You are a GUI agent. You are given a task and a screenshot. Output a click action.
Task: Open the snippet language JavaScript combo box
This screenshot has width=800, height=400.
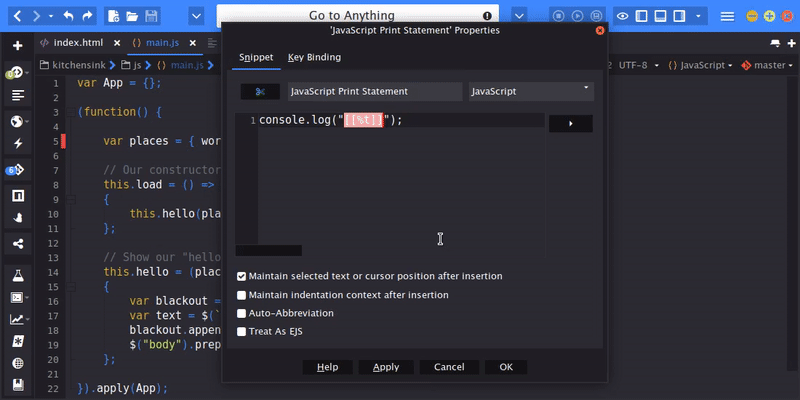[531, 92]
